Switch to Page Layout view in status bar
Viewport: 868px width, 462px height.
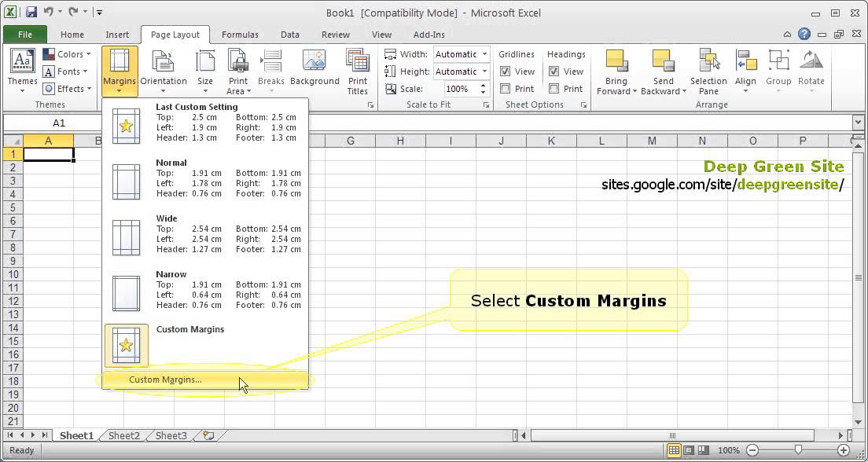point(689,450)
